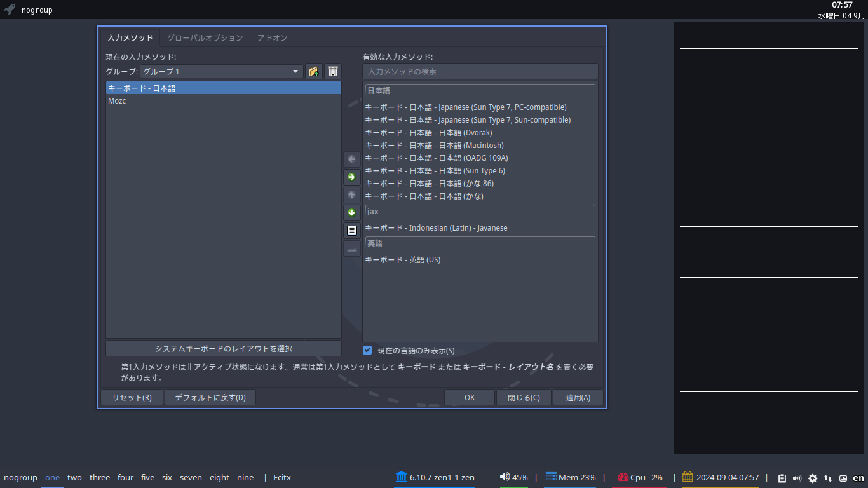Switch to workspace nine
The height and width of the screenshot is (488, 868).
point(245,477)
